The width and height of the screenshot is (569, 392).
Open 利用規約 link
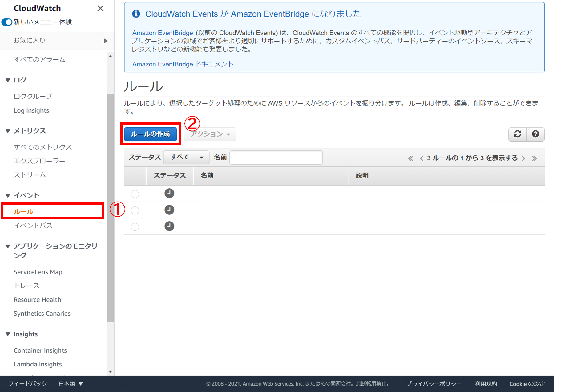[486, 384]
